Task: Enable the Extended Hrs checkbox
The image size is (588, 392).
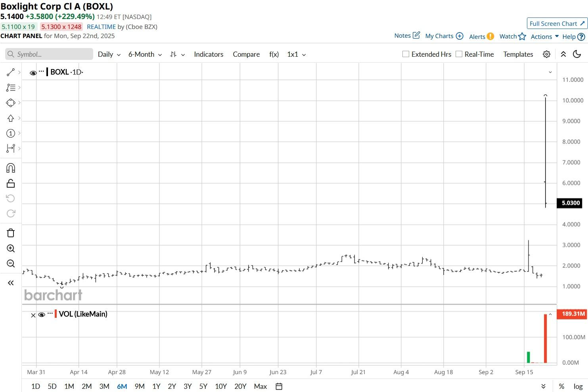Action: coord(406,54)
